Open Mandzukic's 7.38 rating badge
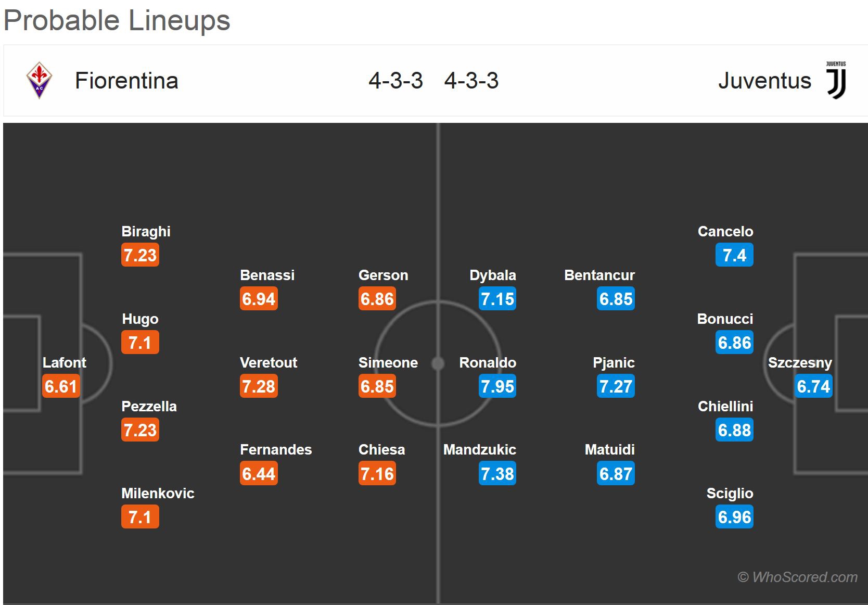 click(497, 474)
